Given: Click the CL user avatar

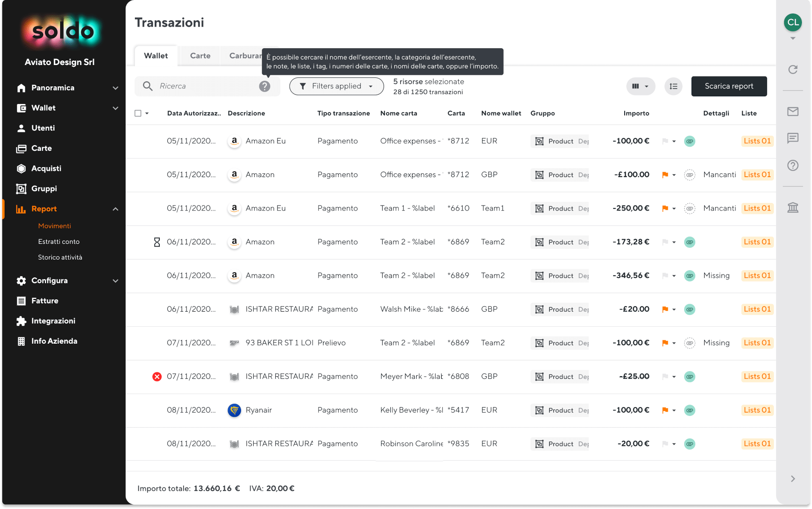Looking at the screenshot, I should pos(793,22).
